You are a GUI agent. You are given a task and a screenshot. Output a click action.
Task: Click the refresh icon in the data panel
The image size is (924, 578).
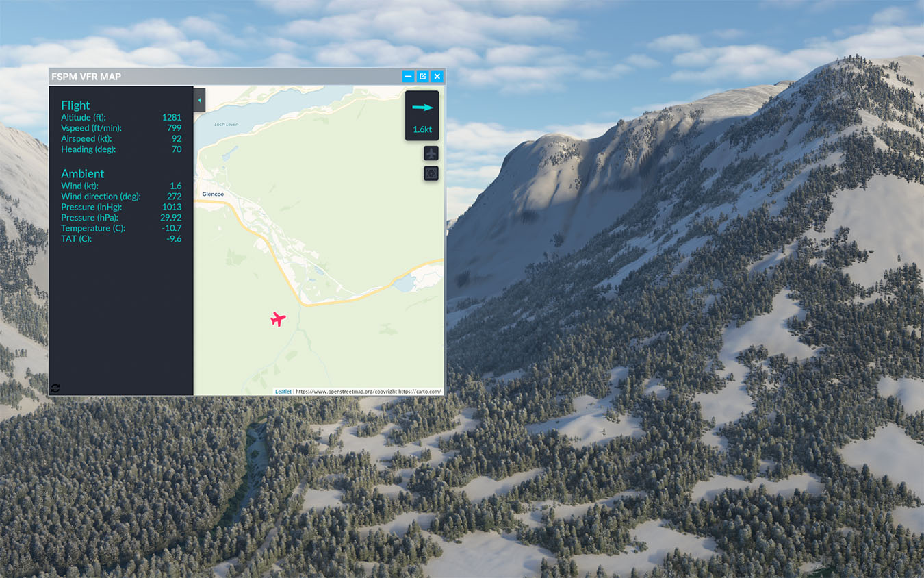(55, 388)
